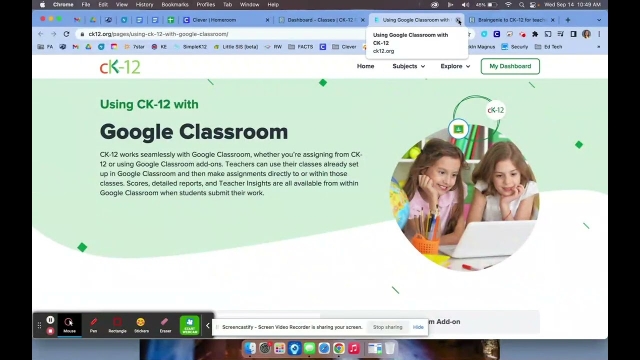Open the Chrome Extensions puzzle icon
This screenshot has width=640, height=360.
point(535,34)
